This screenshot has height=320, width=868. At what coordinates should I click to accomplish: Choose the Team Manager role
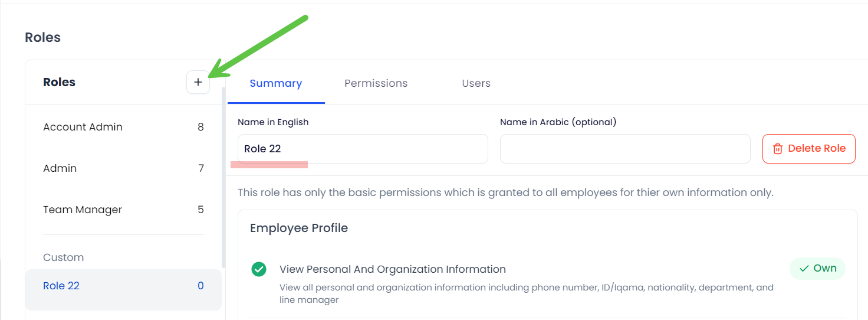pos(83,210)
